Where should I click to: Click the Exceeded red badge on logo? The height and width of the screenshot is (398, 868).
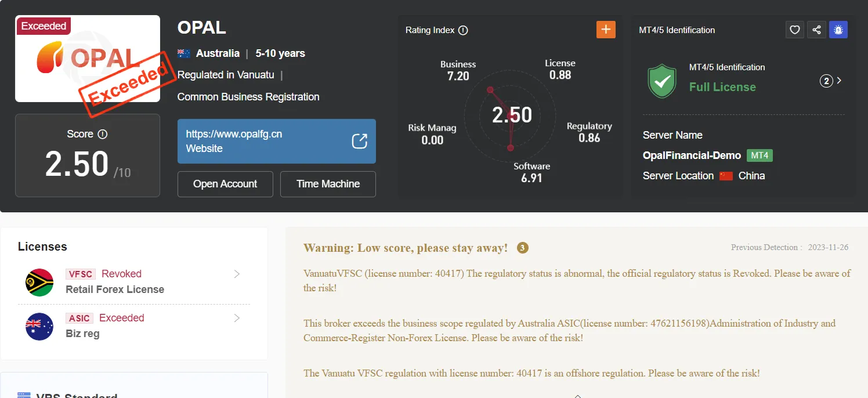click(x=44, y=26)
